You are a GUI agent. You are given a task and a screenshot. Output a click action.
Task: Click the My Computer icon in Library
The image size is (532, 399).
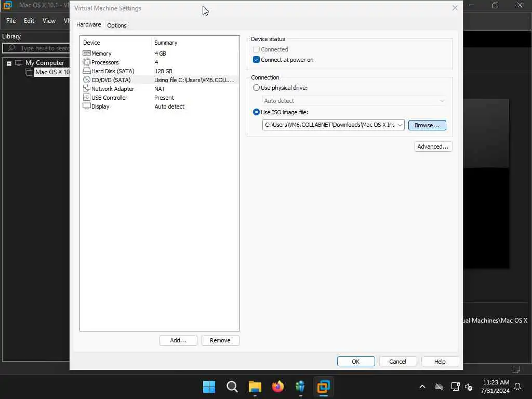point(19,63)
